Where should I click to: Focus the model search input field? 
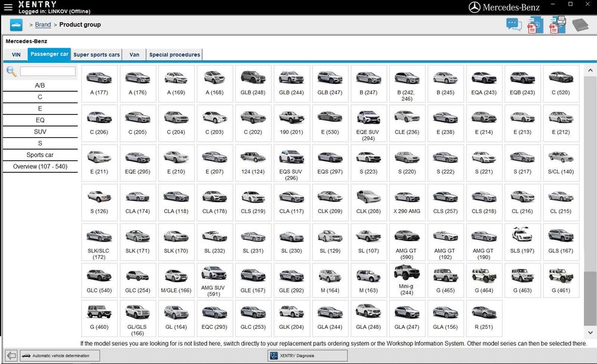[48, 71]
